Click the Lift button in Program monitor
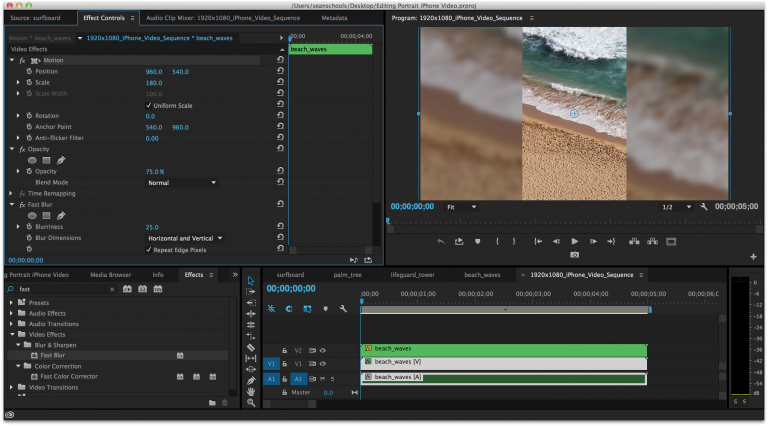The height and width of the screenshot is (426, 768). pyautogui.click(x=634, y=241)
